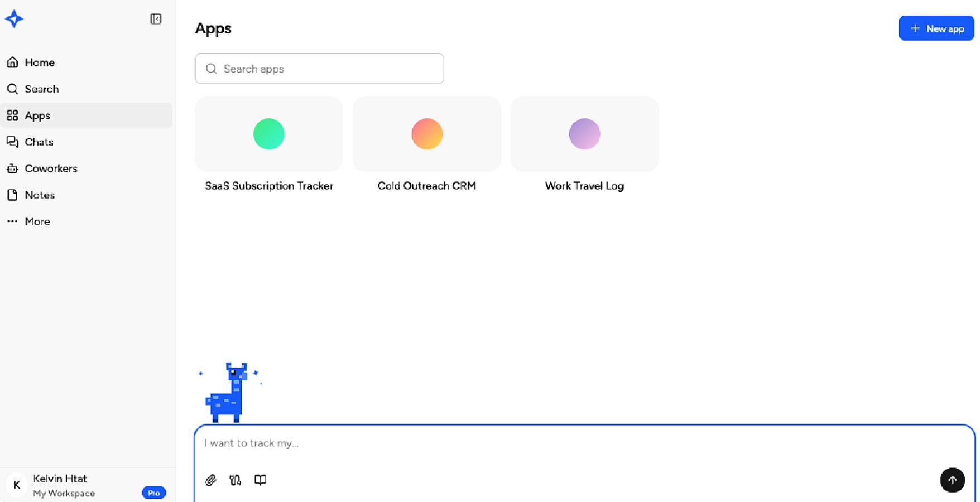Screen dimensions: 980x502
Task: Click the Apps grid icon
Action: click(x=12, y=115)
